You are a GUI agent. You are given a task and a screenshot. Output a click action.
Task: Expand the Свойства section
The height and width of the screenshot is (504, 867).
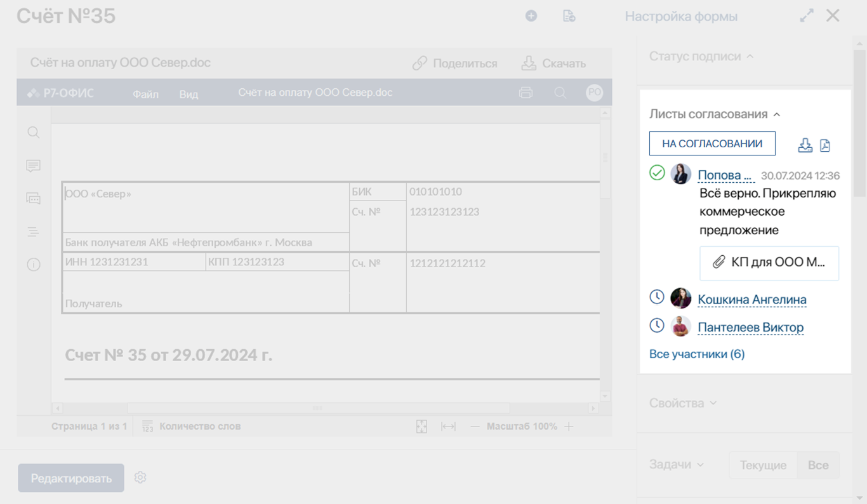pos(683,403)
